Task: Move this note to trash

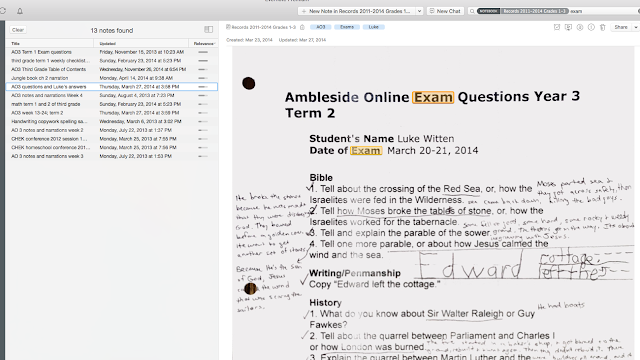Action: tap(602, 27)
